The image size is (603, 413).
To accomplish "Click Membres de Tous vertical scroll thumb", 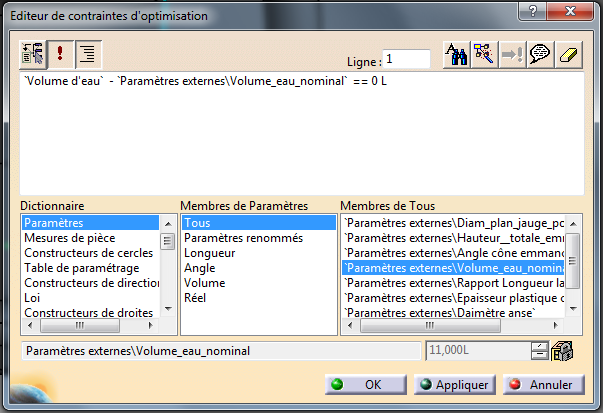I will click(573, 261).
